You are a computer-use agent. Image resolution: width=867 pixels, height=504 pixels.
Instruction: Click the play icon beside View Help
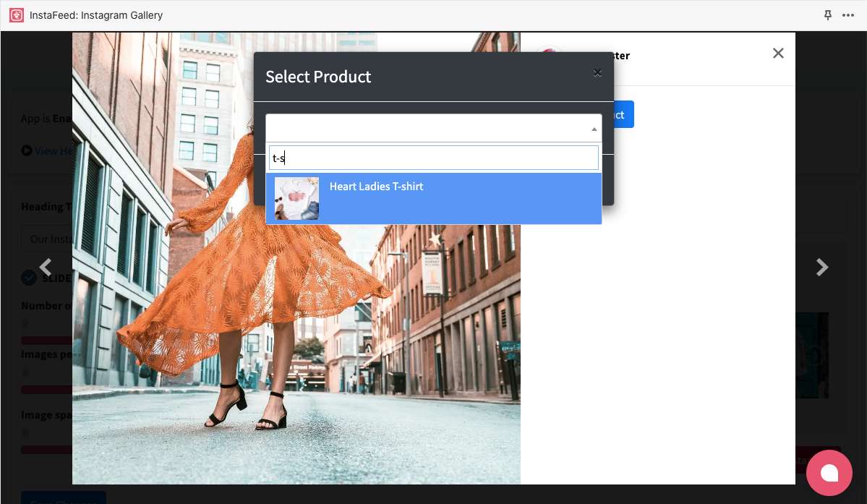click(27, 150)
